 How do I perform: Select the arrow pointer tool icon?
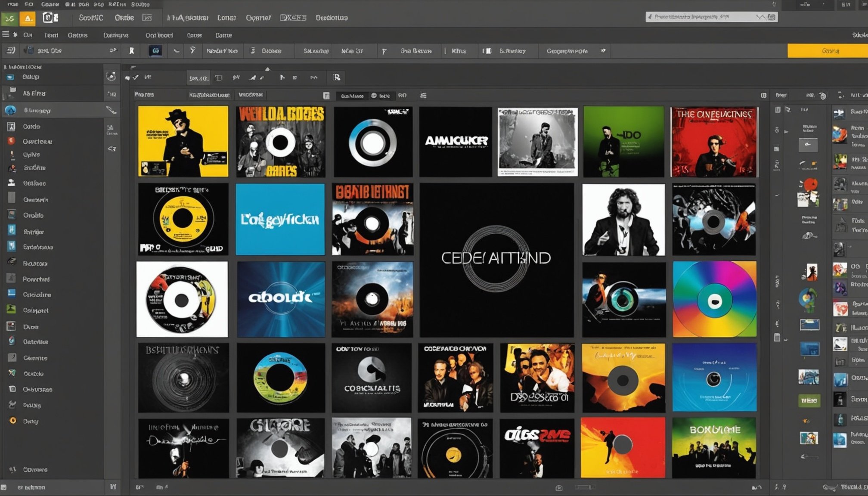[282, 77]
